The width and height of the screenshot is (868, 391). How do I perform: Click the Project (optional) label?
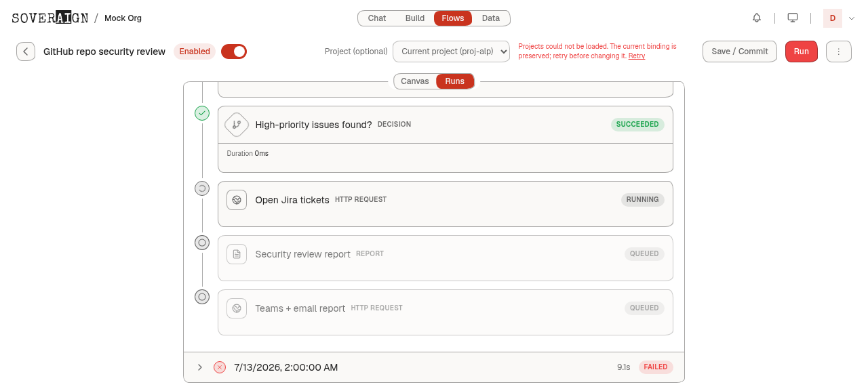[x=356, y=52]
